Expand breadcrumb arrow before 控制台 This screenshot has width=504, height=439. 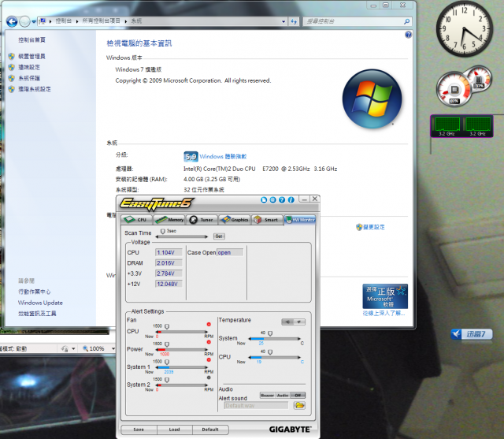click(50, 21)
